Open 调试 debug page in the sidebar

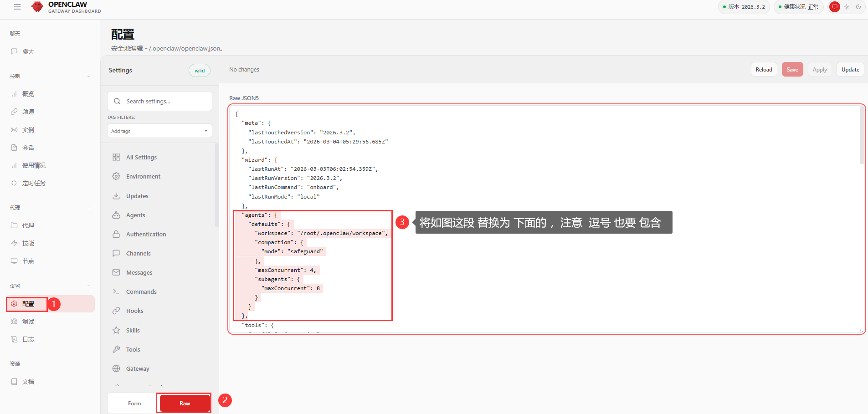(28, 322)
